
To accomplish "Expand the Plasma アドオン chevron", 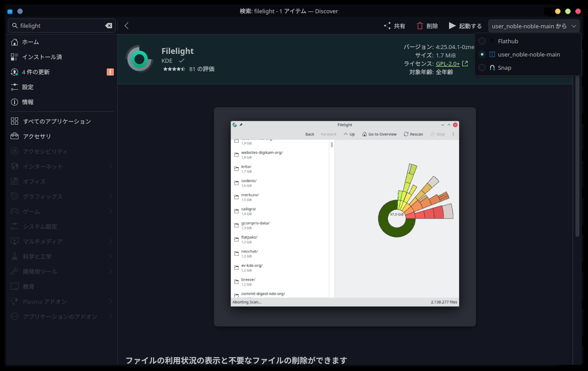I will [110, 301].
